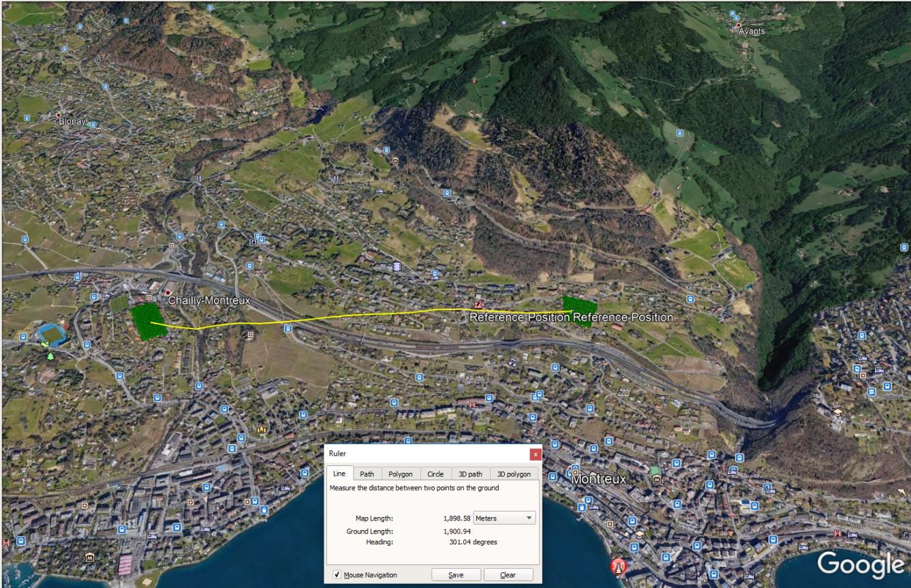
Task: Close the Ruler dialog
Action: pyautogui.click(x=536, y=454)
